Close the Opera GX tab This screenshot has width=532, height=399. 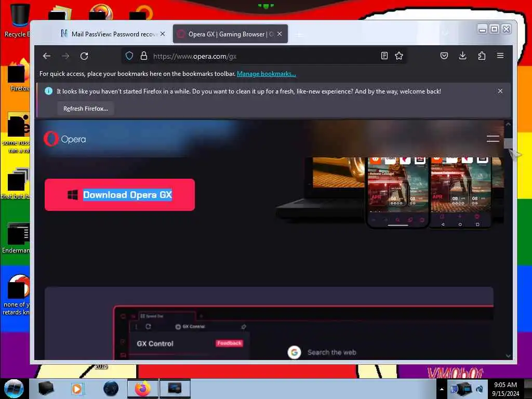click(x=280, y=34)
